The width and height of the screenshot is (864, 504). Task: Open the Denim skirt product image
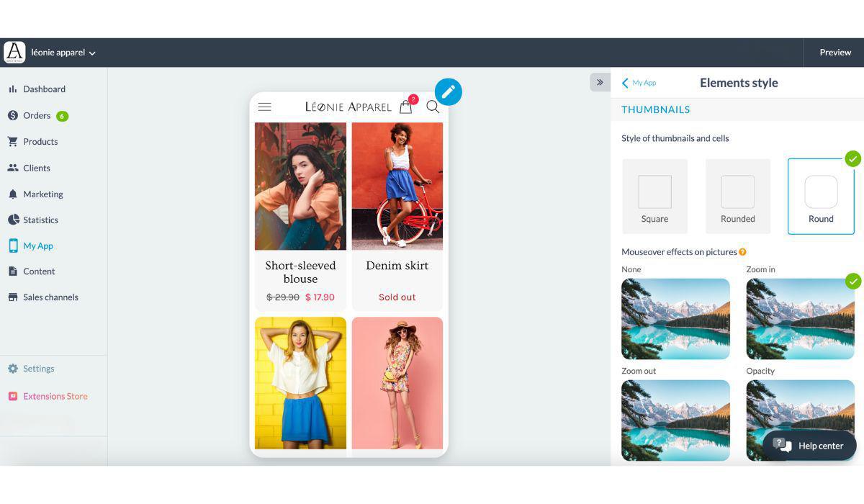[397, 186]
